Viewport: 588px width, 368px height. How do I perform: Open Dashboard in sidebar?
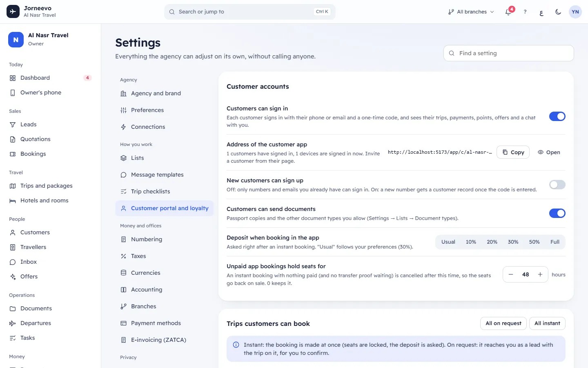pos(50,78)
